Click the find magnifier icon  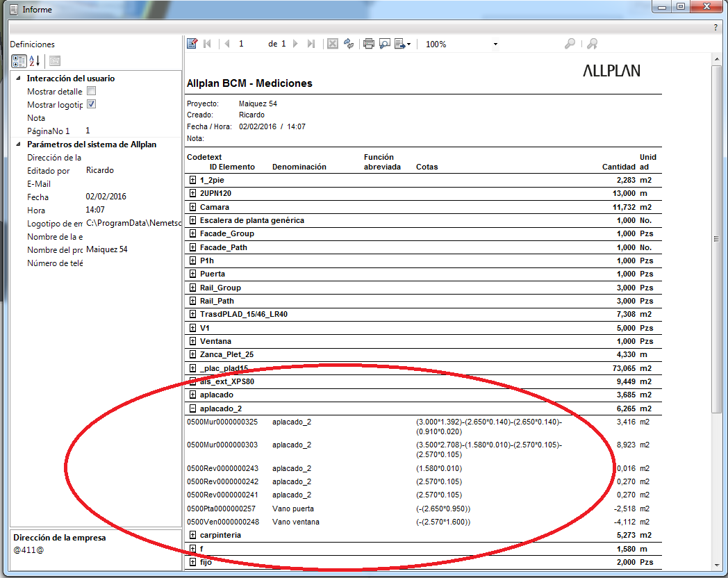pos(570,44)
